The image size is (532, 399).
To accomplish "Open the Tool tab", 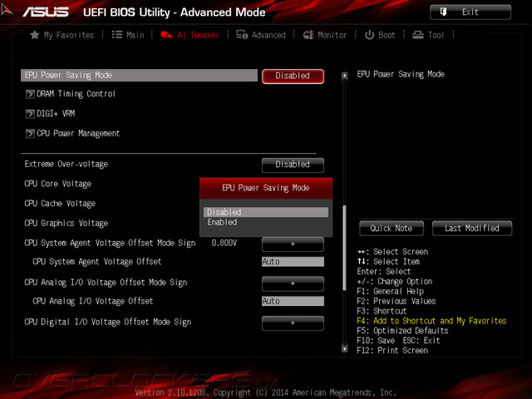I will tap(428, 35).
